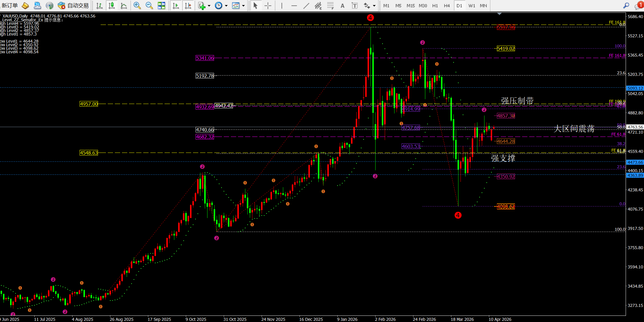Click the 5093.12 price level label
This screenshot has width=644, height=322.
click(x=635, y=88)
